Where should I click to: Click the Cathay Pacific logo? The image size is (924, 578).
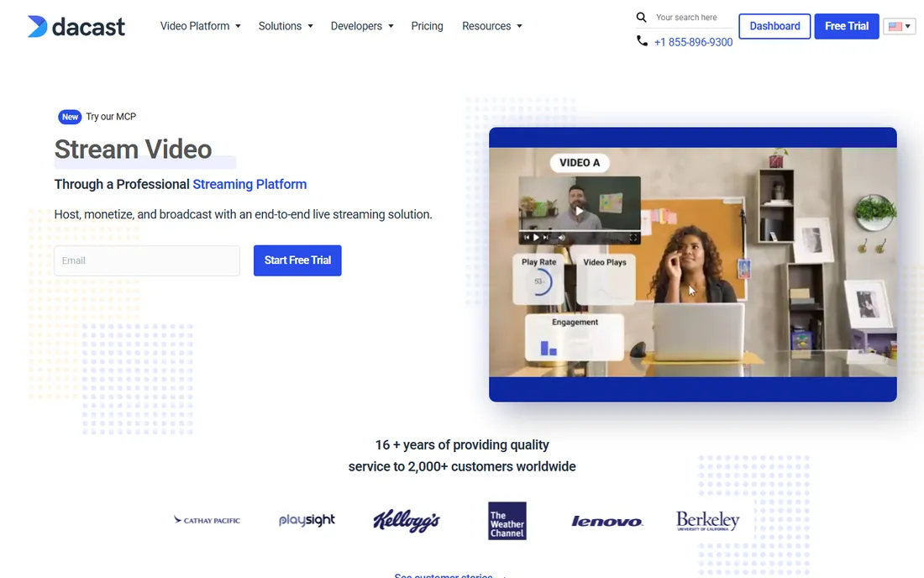click(x=207, y=520)
